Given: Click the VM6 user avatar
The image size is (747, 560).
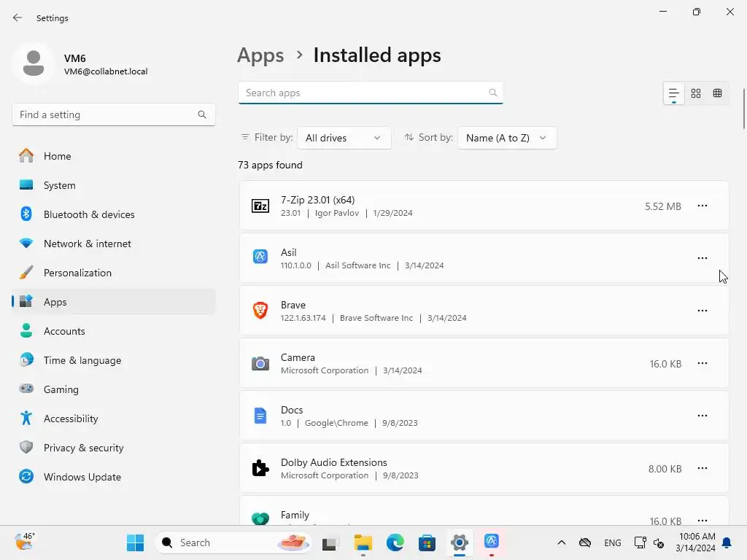Looking at the screenshot, I should (x=34, y=63).
